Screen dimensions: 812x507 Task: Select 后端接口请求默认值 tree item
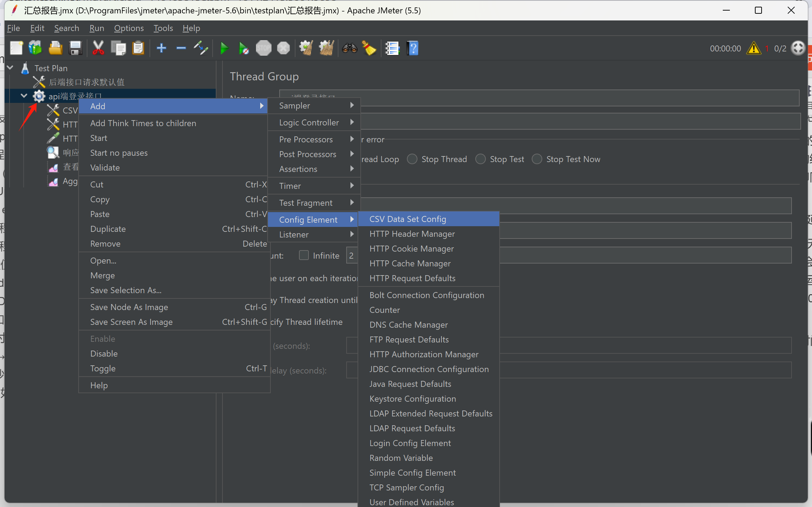[86, 82]
